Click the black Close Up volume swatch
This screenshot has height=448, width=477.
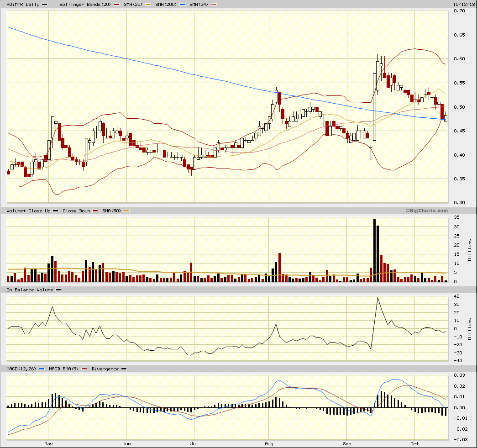(55, 211)
